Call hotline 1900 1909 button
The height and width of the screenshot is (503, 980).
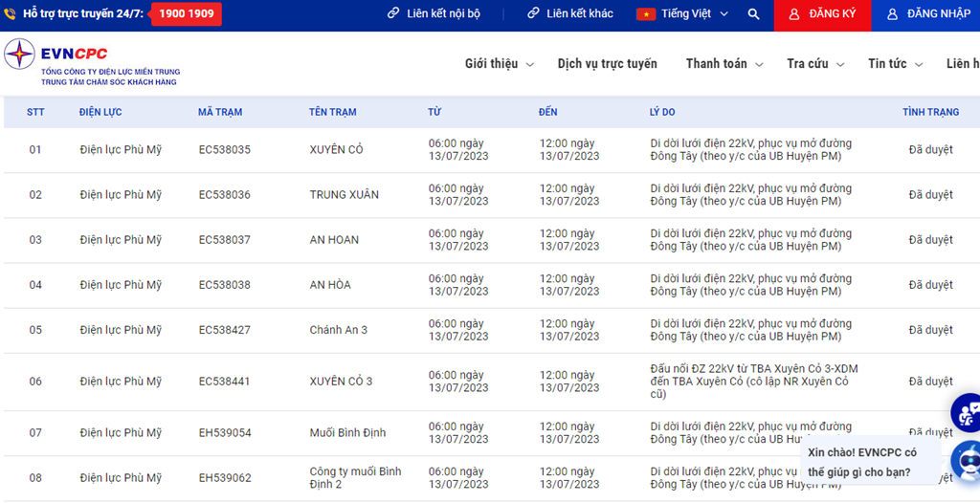click(x=187, y=13)
